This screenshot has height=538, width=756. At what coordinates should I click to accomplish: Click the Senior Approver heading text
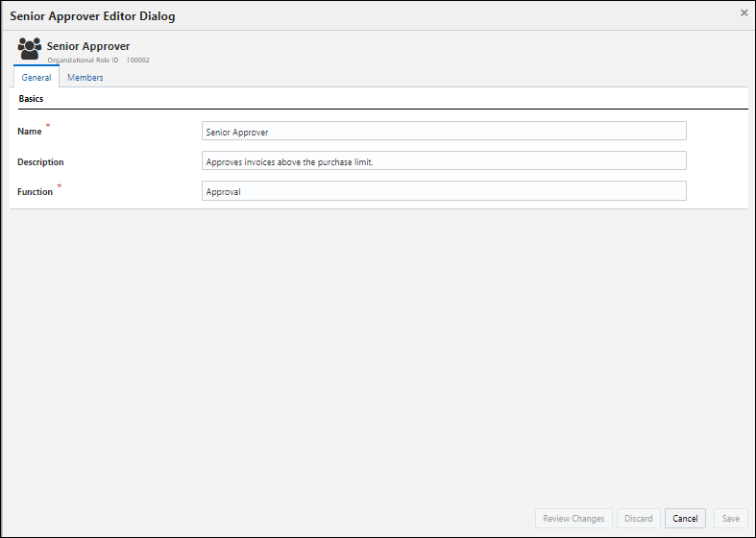[x=88, y=46]
